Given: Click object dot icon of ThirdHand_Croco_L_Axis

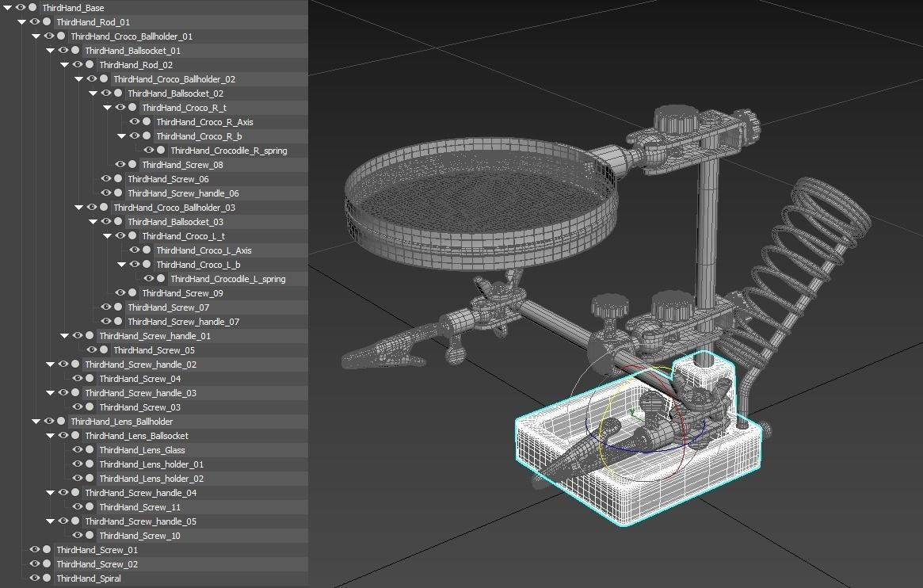Looking at the screenshot, I should tap(147, 250).
